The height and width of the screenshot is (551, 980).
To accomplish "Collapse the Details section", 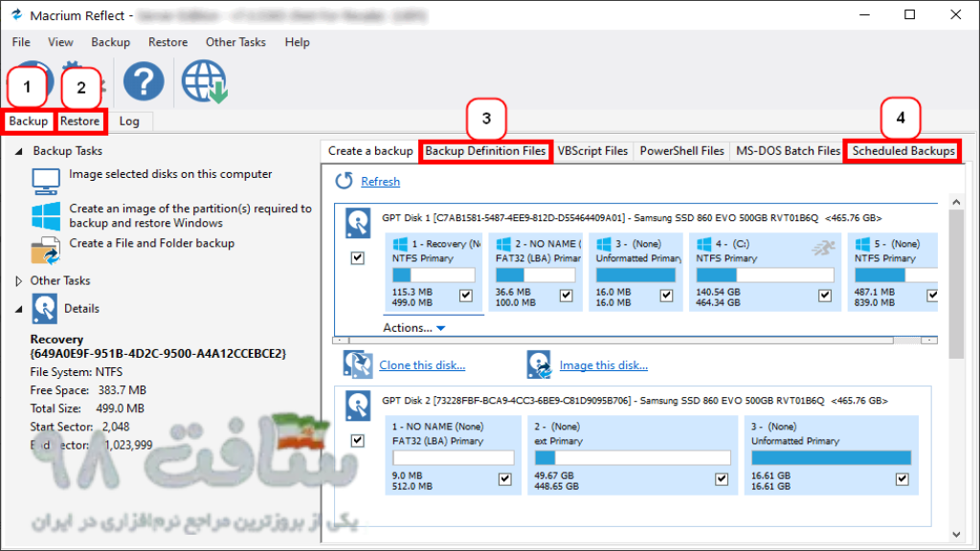I will [x=19, y=309].
